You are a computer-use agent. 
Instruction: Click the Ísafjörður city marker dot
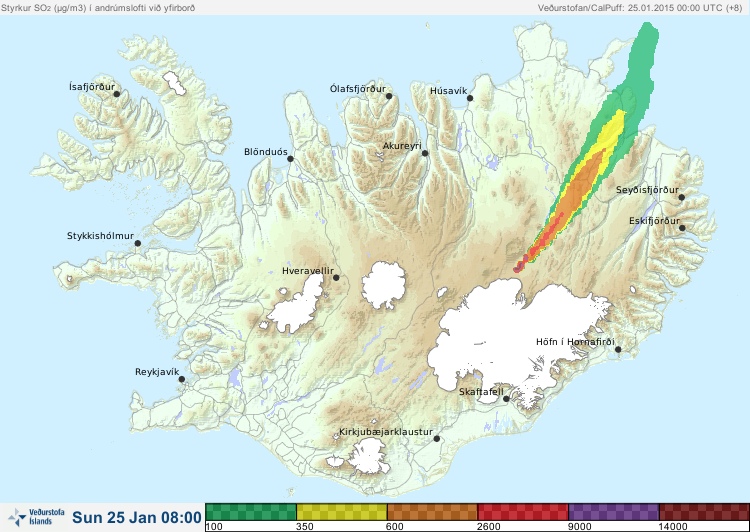click(116, 94)
